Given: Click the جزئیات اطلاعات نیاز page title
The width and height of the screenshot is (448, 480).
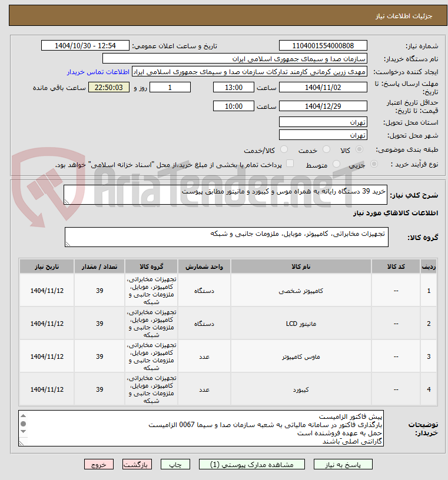Looking at the screenshot, I should pyautogui.click(x=404, y=16).
